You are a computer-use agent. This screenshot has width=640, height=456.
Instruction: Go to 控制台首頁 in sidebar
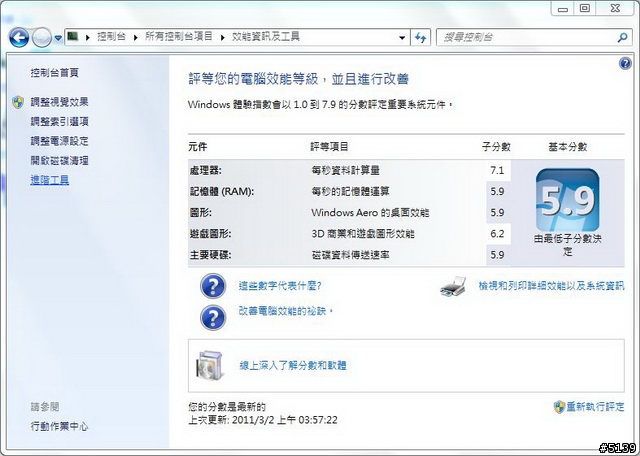tap(54, 73)
